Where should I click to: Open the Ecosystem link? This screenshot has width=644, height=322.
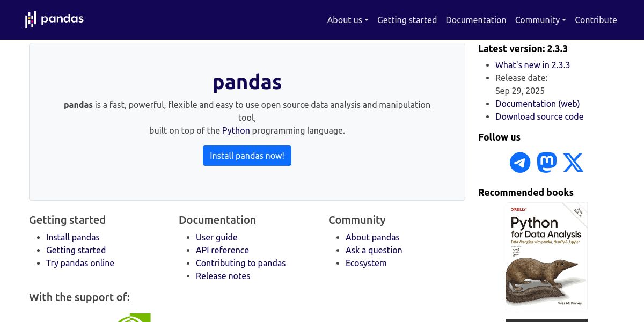pyautogui.click(x=366, y=263)
